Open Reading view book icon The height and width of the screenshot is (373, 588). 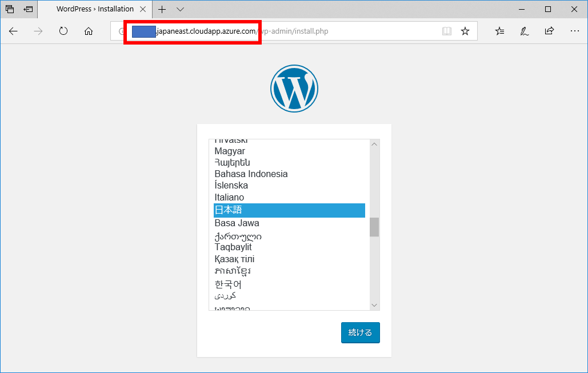point(447,31)
